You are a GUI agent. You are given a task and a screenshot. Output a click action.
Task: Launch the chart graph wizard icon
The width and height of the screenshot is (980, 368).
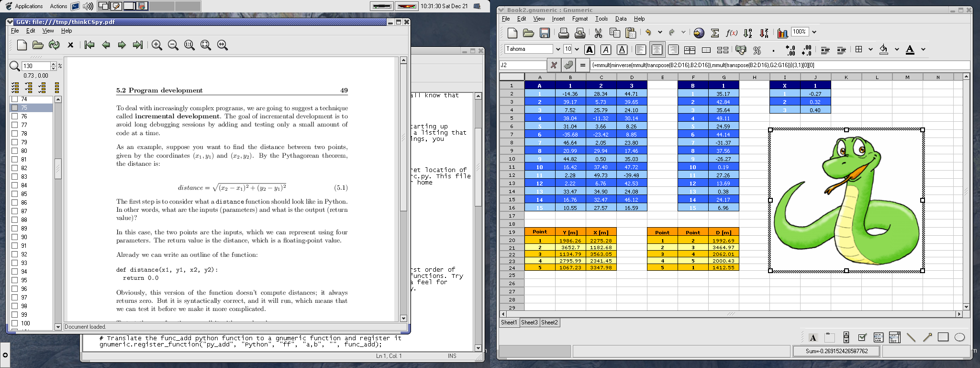[782, 33]
